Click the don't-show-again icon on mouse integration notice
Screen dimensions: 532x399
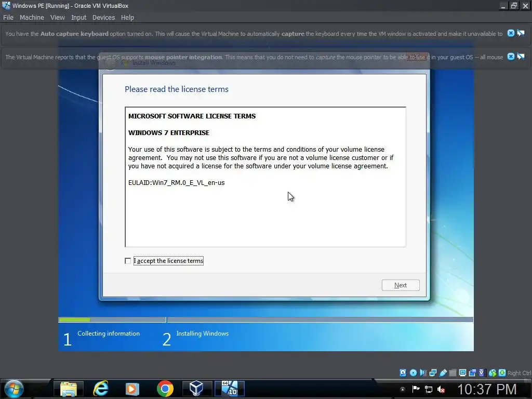pyautogui.click(x=521, y=57)
